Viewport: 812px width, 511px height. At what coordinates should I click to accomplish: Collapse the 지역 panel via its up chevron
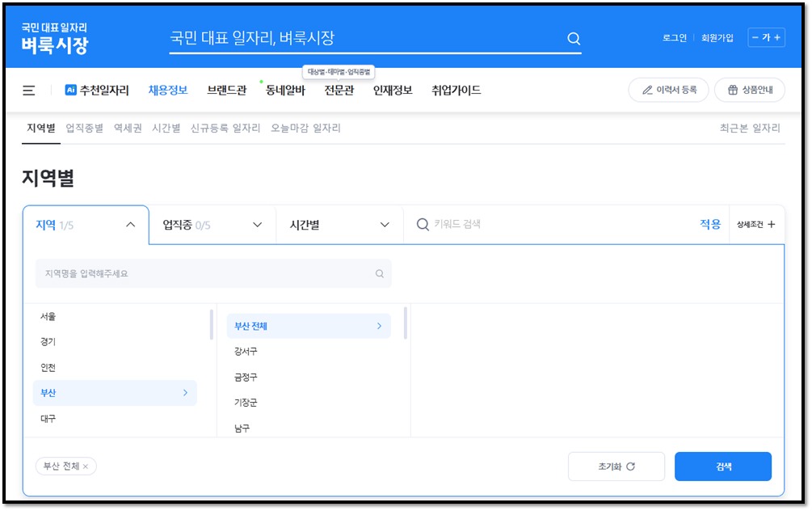pyautogui.click(x=129, y=224)
